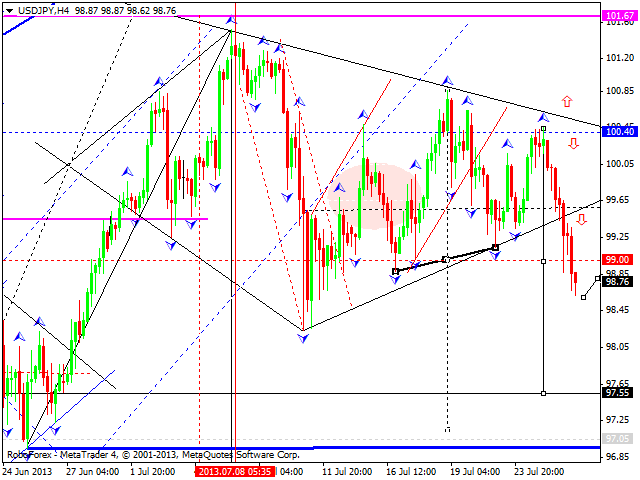Viewport: 640px width, 480px height.
Task: Click the blue 100.40 price level label
Action: 618,131
